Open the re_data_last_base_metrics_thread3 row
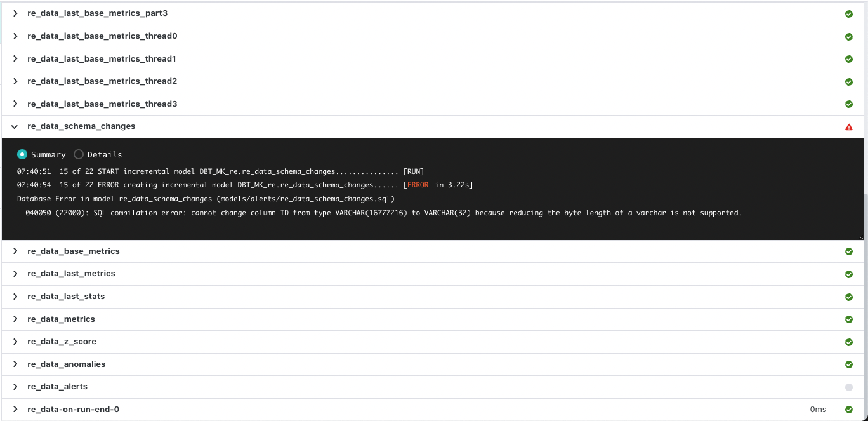 pos(15,104)
